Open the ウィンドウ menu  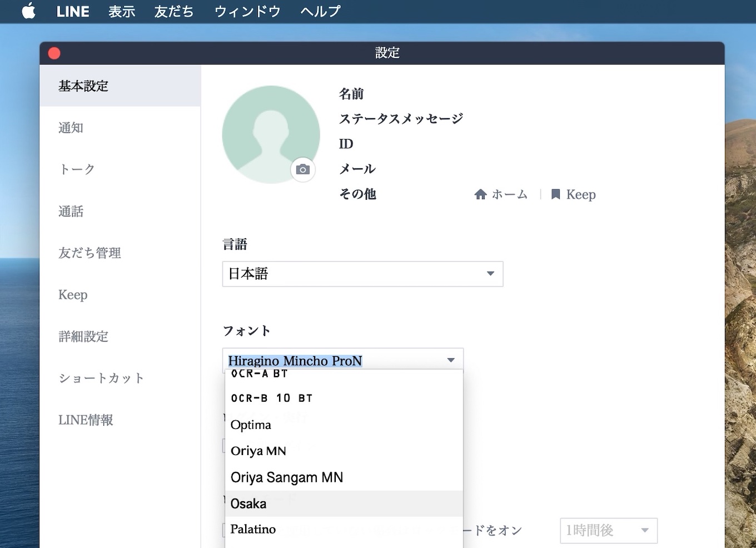pos(247,12)
